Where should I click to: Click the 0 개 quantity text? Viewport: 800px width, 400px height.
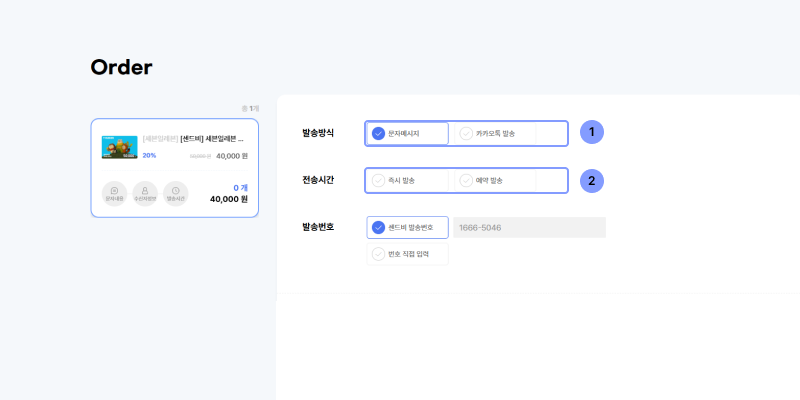(240, 187)
